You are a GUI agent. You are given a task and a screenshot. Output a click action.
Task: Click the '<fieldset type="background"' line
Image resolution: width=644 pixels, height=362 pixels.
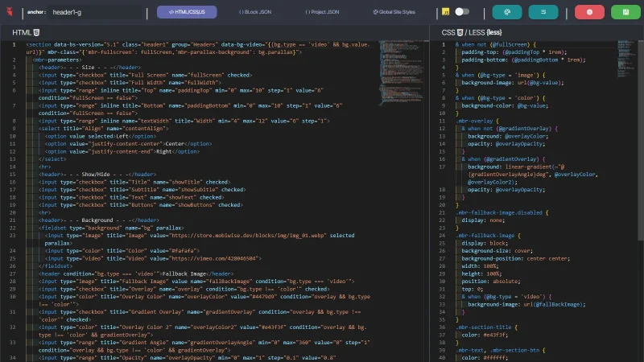(x=111, y=228)
